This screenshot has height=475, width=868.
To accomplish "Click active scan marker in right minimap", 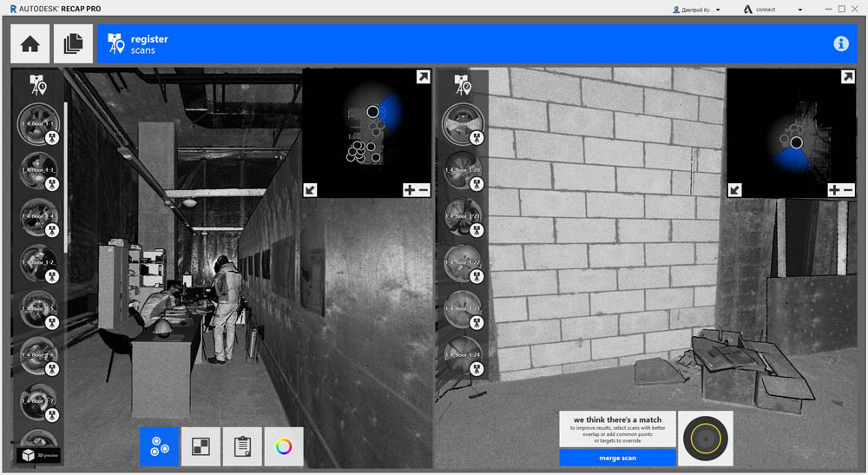I will tap(797, 142).
